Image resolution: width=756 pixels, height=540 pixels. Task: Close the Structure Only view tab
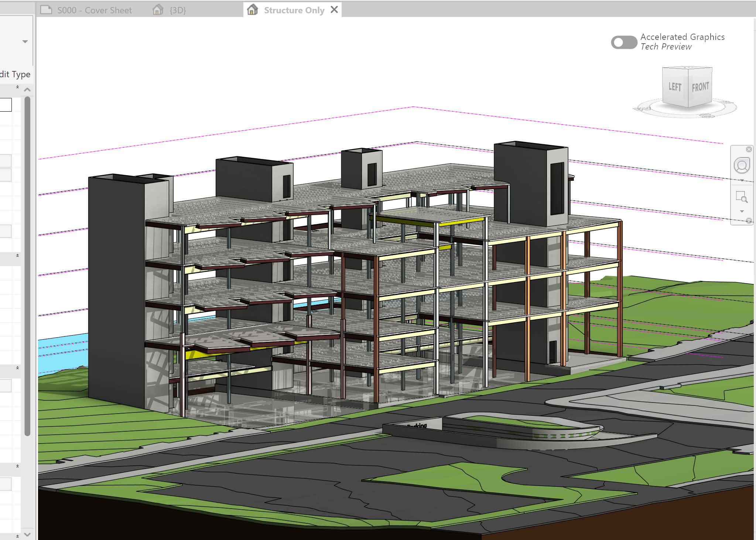click(x=334, y=10)
